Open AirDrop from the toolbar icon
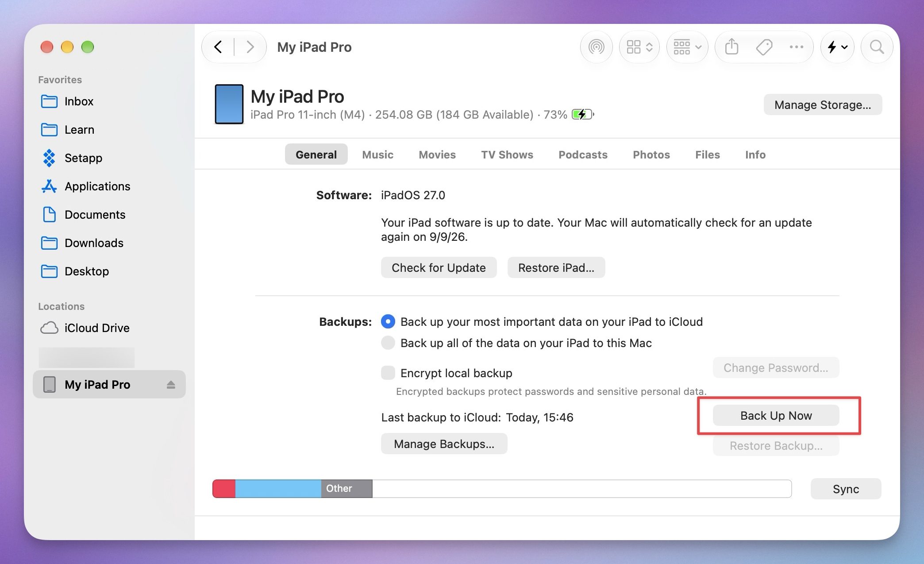This screenshot has height=564, width=924. coord(596,47)
